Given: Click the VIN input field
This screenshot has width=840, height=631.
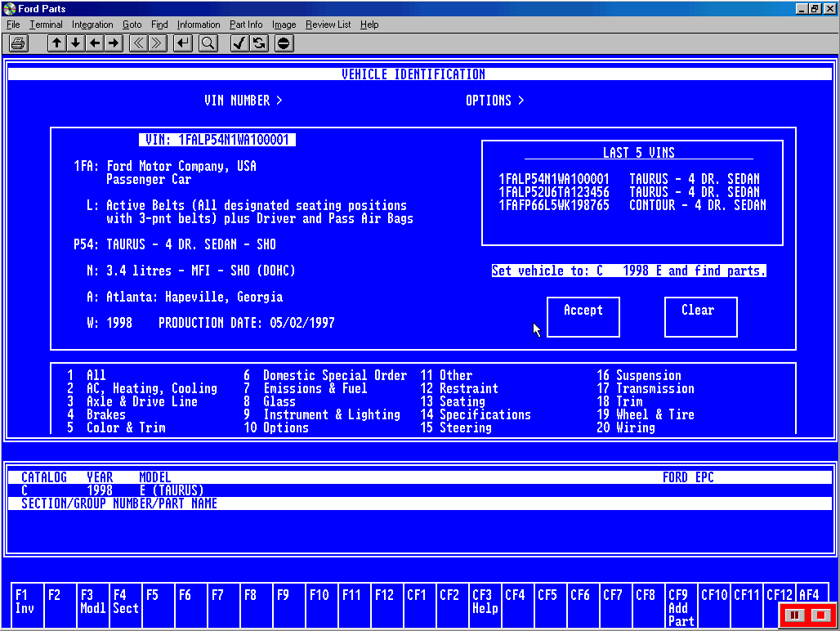Looking at the screenshot, I should [217, 140].
